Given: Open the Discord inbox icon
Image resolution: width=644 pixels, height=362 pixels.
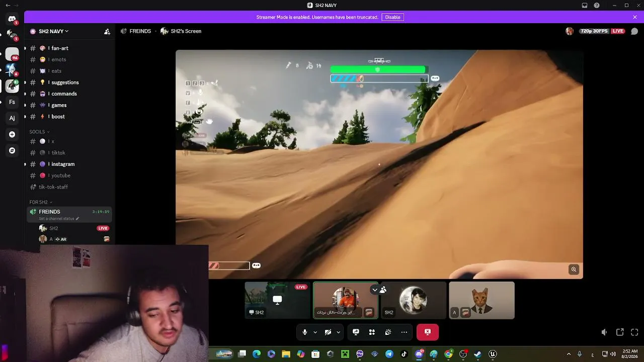Looking at the screenshot, I should pyautogui.click(x=585, y=6).
